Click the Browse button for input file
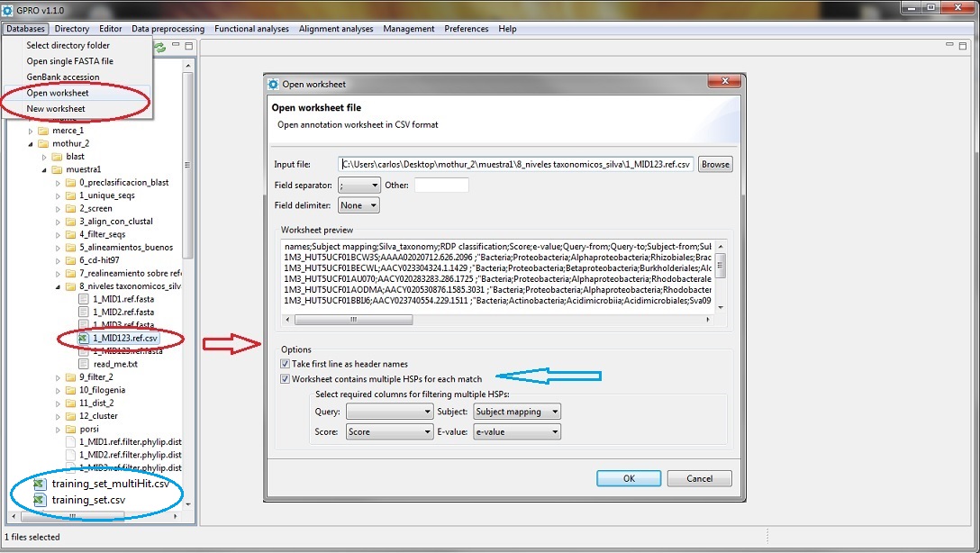 (x=715, y=164)
